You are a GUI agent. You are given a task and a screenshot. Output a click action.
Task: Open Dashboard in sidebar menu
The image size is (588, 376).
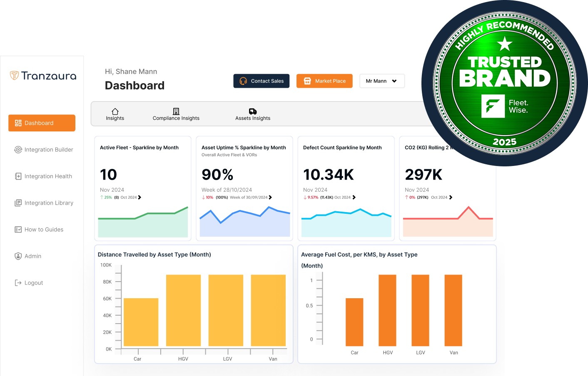coord(42,123)
